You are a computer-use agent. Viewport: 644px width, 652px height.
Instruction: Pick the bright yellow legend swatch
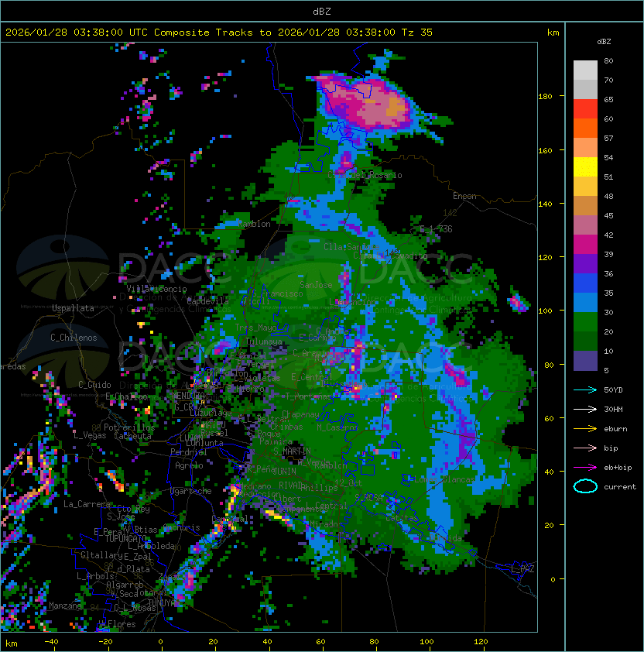pos(585,166)
